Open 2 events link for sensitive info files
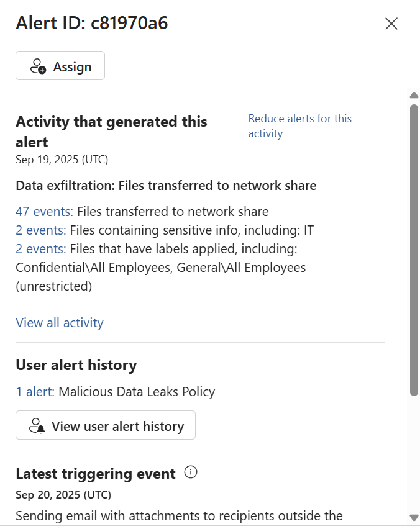Screen dimensions: 420x529 click(40, 230)
